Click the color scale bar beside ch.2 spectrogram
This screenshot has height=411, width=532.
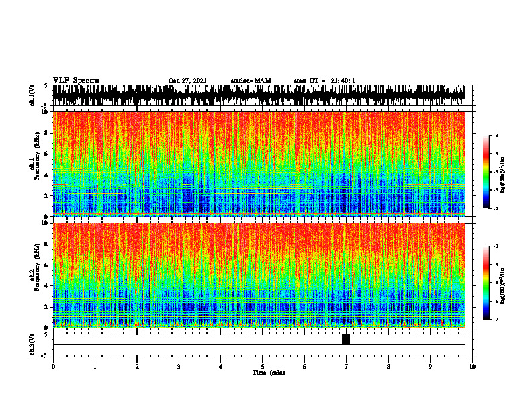[486, 283]
